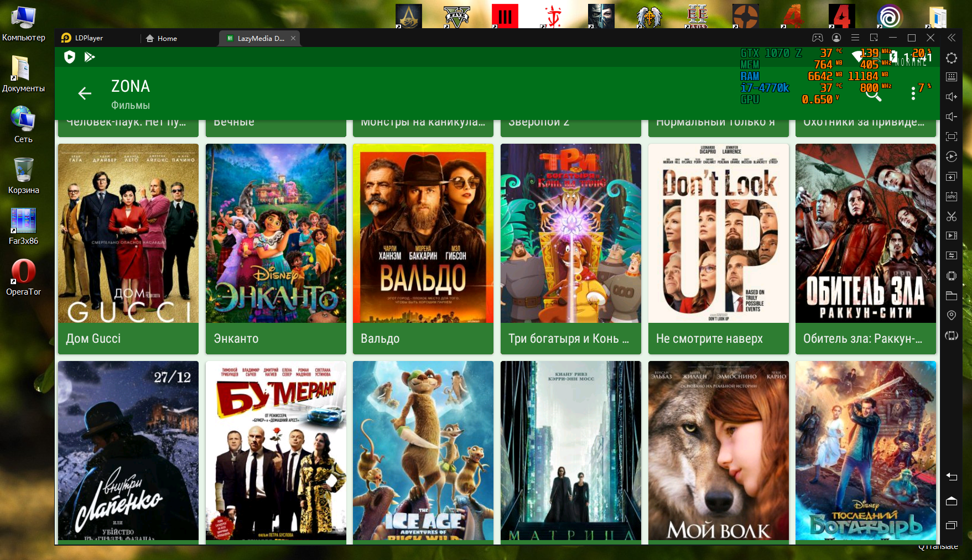Open search with the magnifier icon
Viewport: 972px width, 560px height.
[873, 94]
